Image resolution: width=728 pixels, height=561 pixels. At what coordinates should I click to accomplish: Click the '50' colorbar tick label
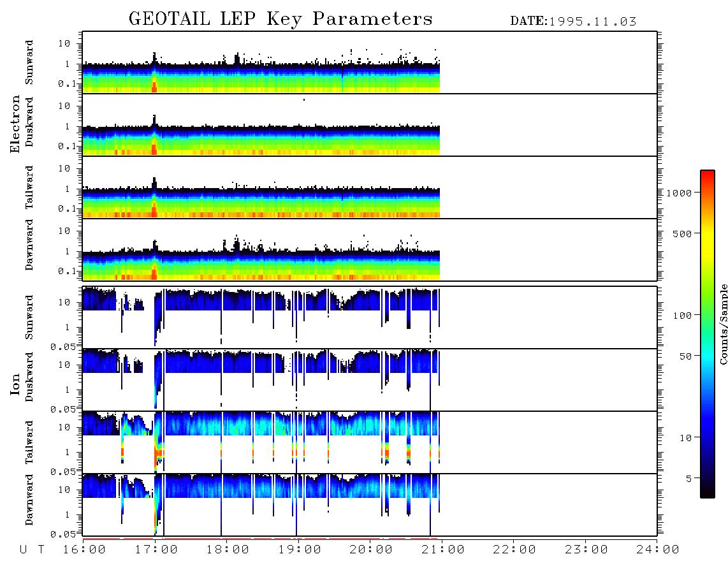point(685,356)
